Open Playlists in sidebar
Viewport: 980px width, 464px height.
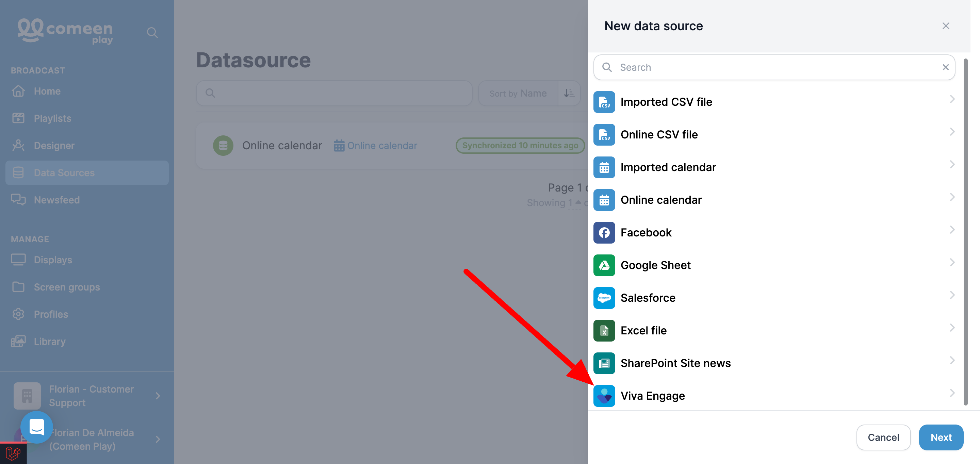tap(87, 119)
